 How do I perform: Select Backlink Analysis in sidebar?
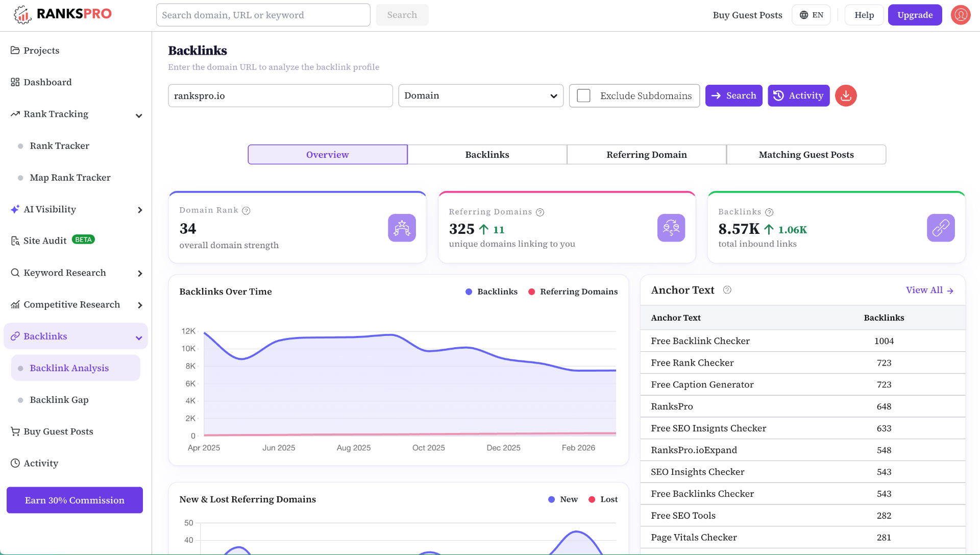[x=76, y=368]
